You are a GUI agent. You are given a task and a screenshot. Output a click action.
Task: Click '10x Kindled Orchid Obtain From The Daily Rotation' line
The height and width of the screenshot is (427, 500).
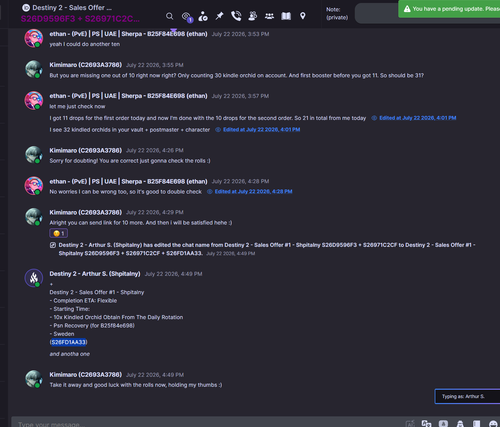tap(116, 317)
